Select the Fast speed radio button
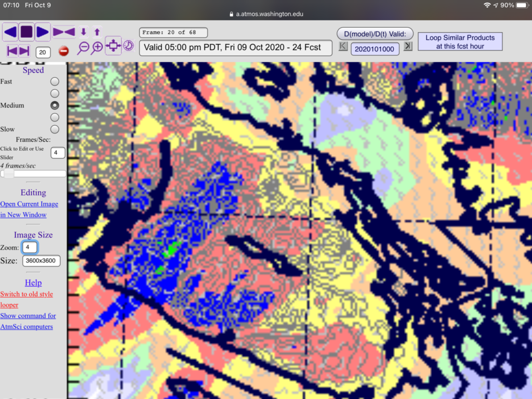 tap(55, 82)
